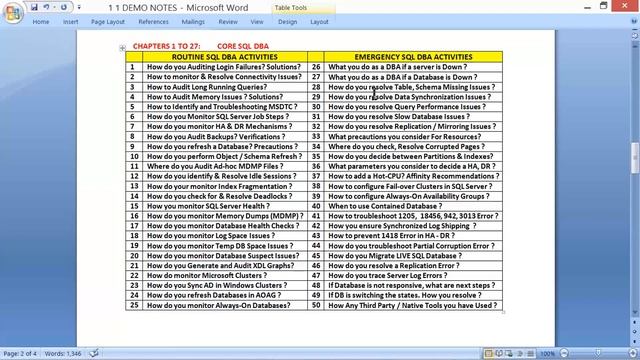Screen dimensions: 640x360
Task: Save the document from Quick Access Toolbar
Action: tap(34, 7)
